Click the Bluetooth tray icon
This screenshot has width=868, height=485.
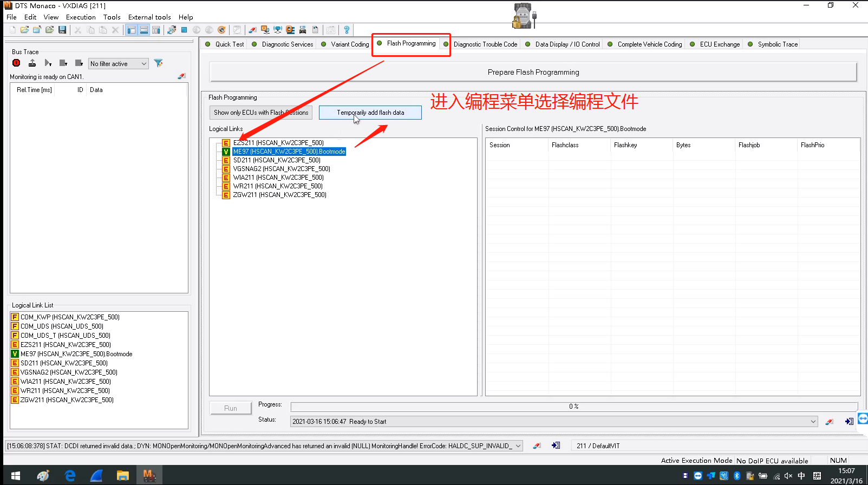736,476
